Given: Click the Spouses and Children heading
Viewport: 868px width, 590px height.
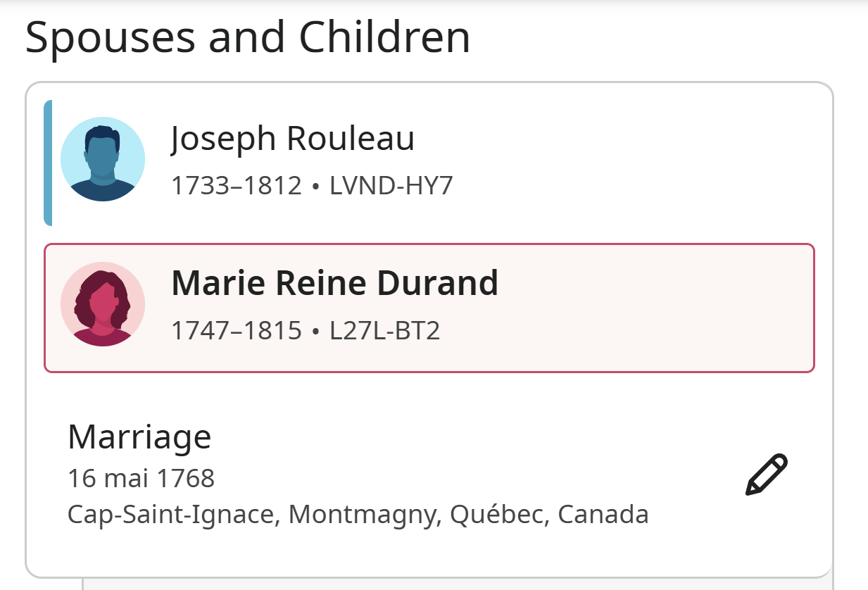Looking at the screenshot, I should 248,37.
